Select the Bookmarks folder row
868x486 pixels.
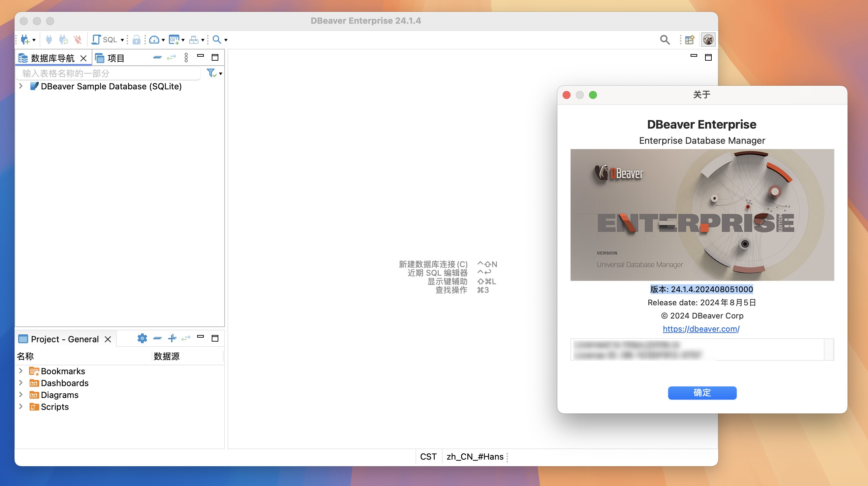57,371
